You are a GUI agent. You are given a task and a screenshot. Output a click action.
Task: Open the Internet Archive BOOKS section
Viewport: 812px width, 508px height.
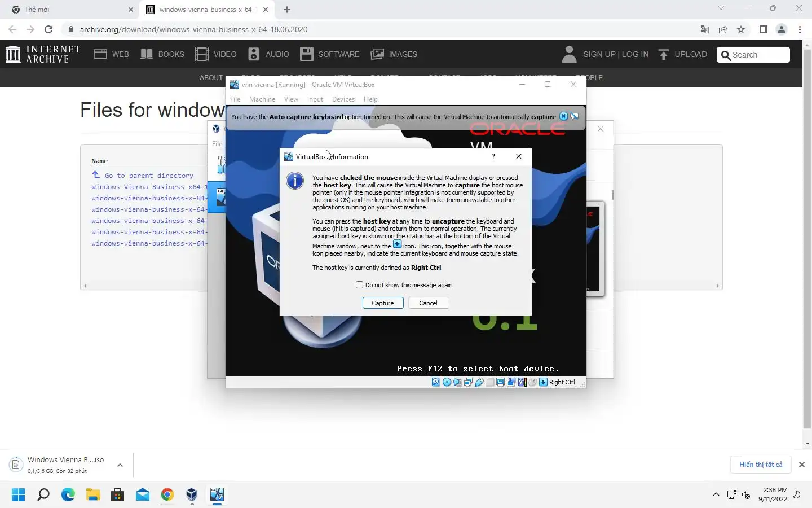[162, 54]
